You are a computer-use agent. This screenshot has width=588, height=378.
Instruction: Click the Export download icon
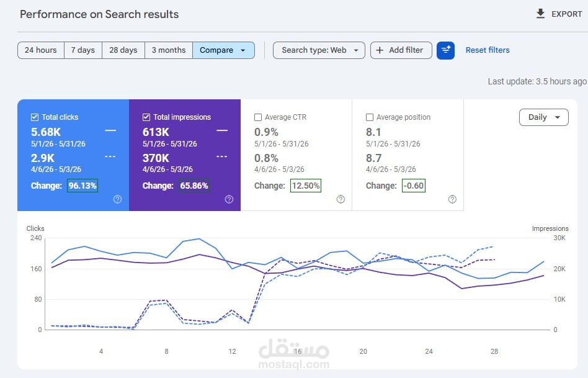[x=540, y=14]
